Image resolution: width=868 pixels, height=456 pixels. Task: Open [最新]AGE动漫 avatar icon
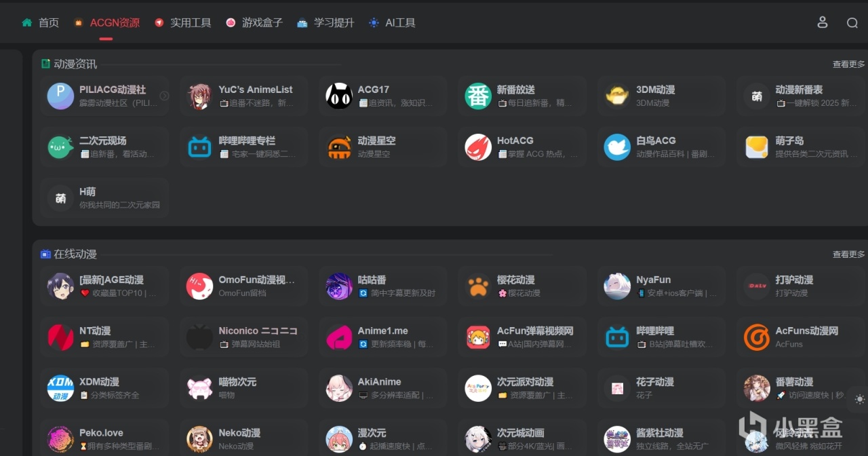pyautogui.click(x=60, y=286)
